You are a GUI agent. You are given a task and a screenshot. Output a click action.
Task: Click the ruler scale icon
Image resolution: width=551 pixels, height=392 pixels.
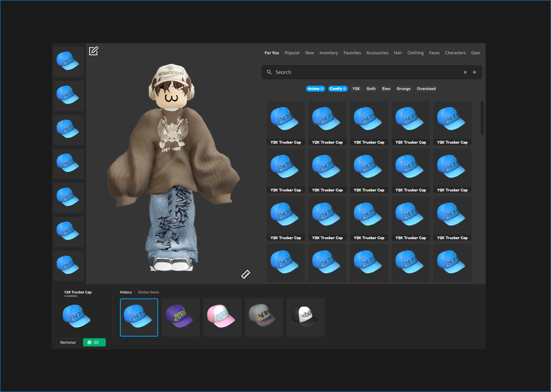(x=246, y=274)
